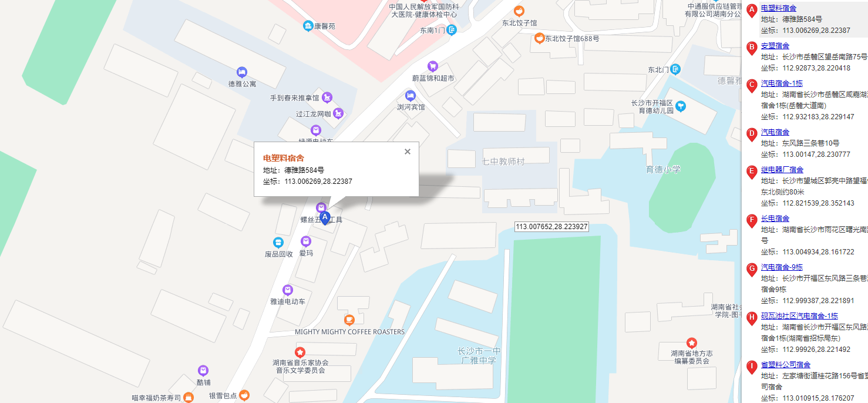Click the 废品回收 map icon

pos(278,242)
